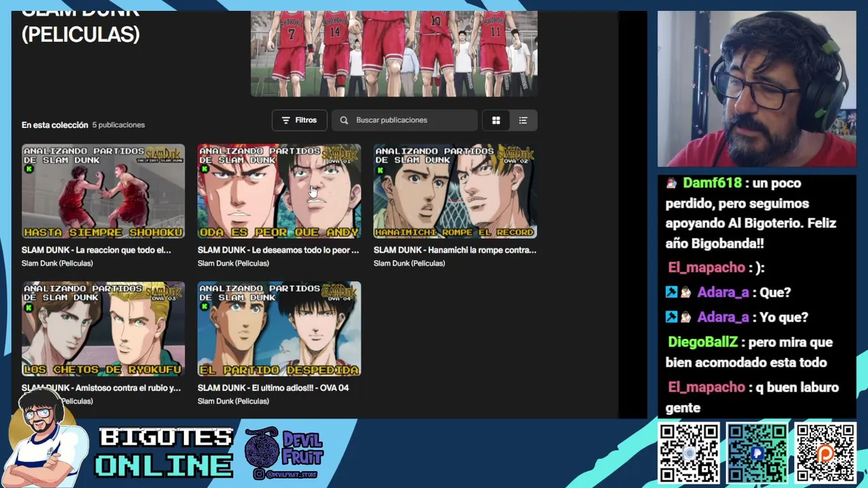Open thumbnail Oda es peor que Andy
This screenshot has width=868, height=488.
(x=279, y=191)
